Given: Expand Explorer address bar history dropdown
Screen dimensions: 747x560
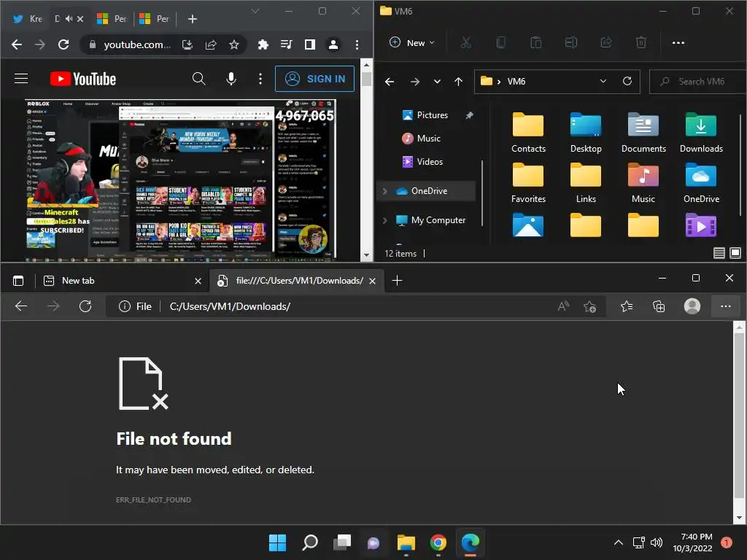Looking at the screenshot, I should click(x=603, y=81).
